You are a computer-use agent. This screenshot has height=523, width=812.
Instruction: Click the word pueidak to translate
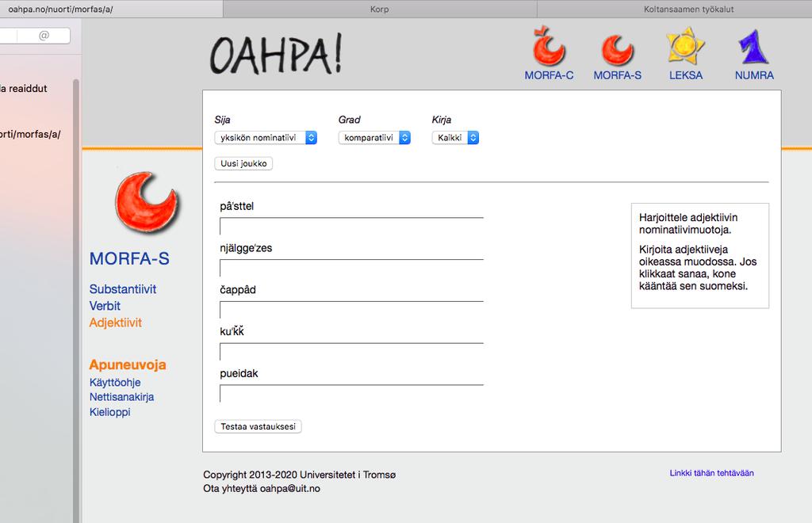[x=239, y=373]
